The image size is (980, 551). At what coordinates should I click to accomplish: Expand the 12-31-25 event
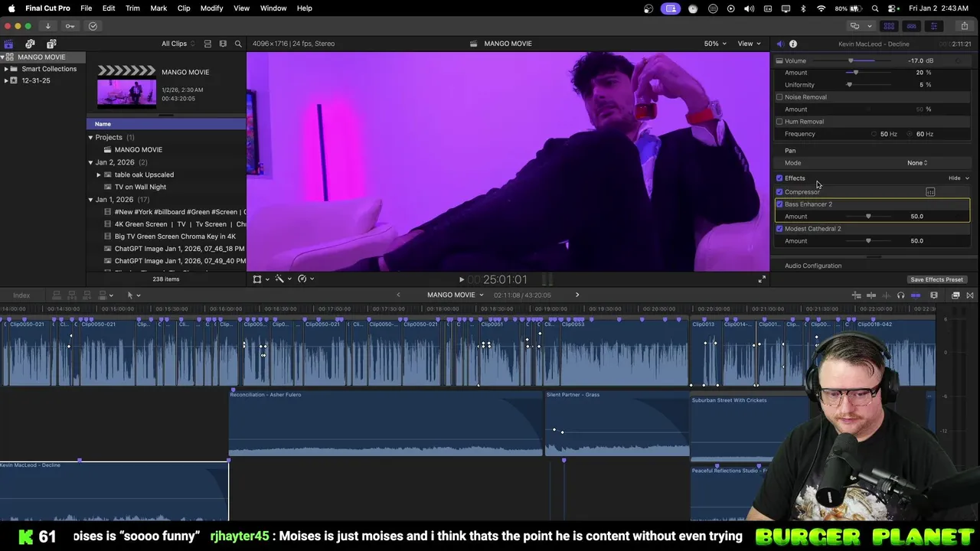click(x=6, y=80)
